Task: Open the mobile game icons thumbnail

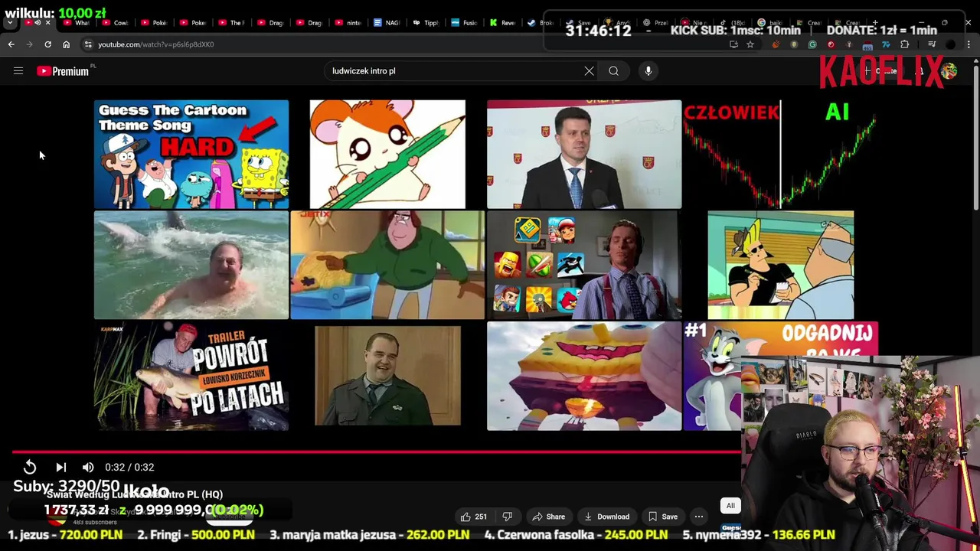Action: pyautogui.click(x=584, y=265)
